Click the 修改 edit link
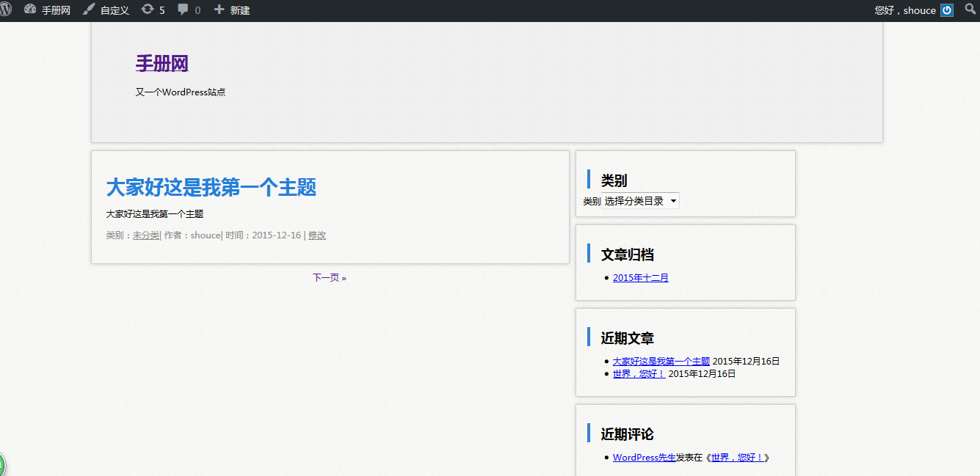This screenshot has width=980, height=476. tap(317, 235)
